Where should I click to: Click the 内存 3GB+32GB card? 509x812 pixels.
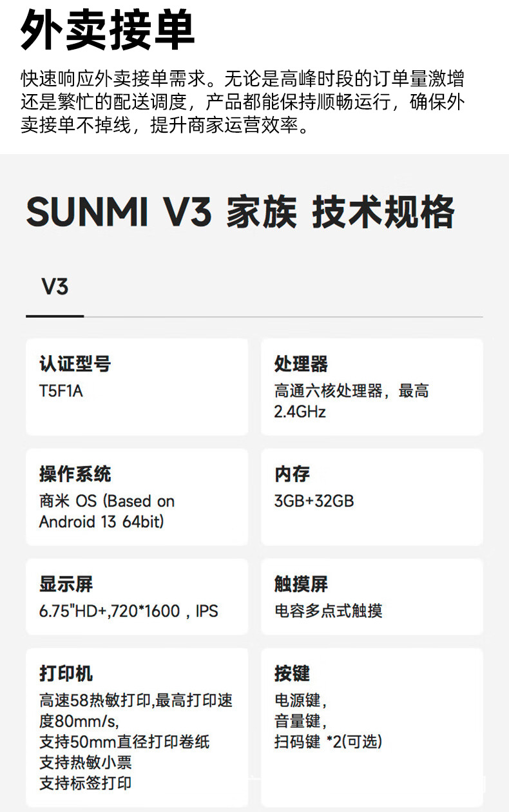click(x=372, y=497)
